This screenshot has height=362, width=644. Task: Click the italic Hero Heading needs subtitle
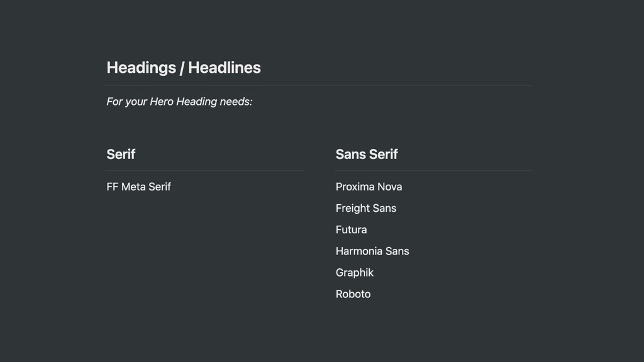coord(179,101)
